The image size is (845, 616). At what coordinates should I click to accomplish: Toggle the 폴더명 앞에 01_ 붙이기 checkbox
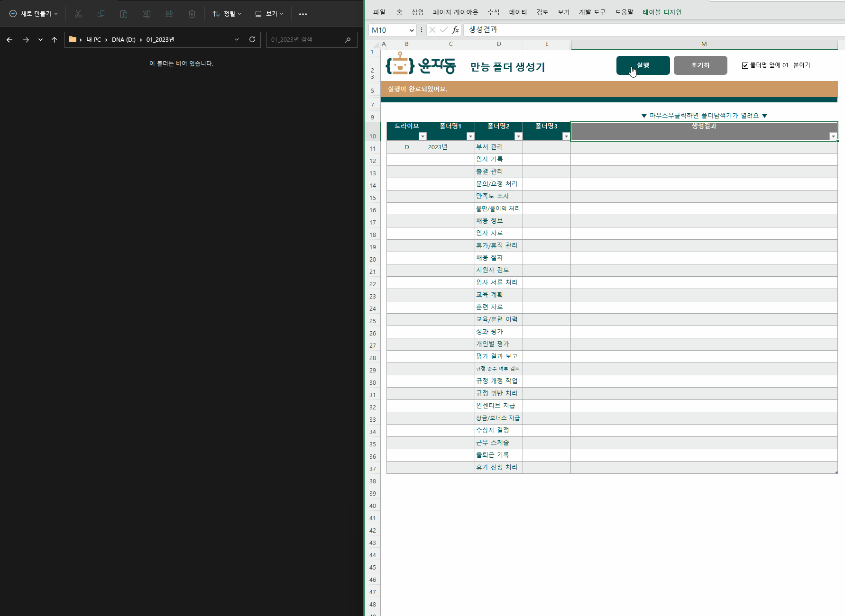pyautogui.click(x=745, y=65)
